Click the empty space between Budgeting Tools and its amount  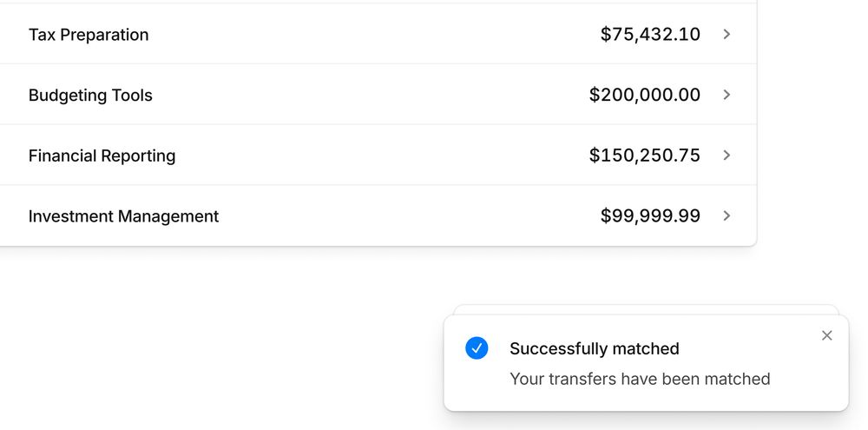371,95
